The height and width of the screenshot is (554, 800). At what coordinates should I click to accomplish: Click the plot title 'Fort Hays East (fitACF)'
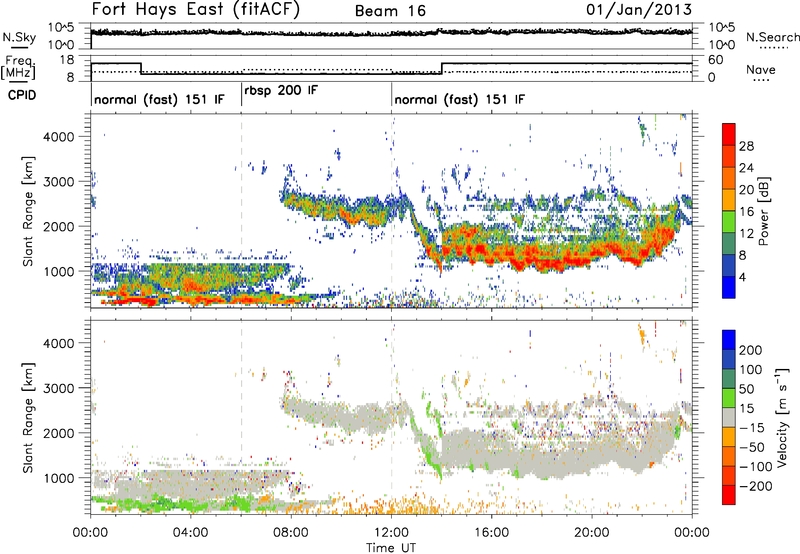point(196,9)
